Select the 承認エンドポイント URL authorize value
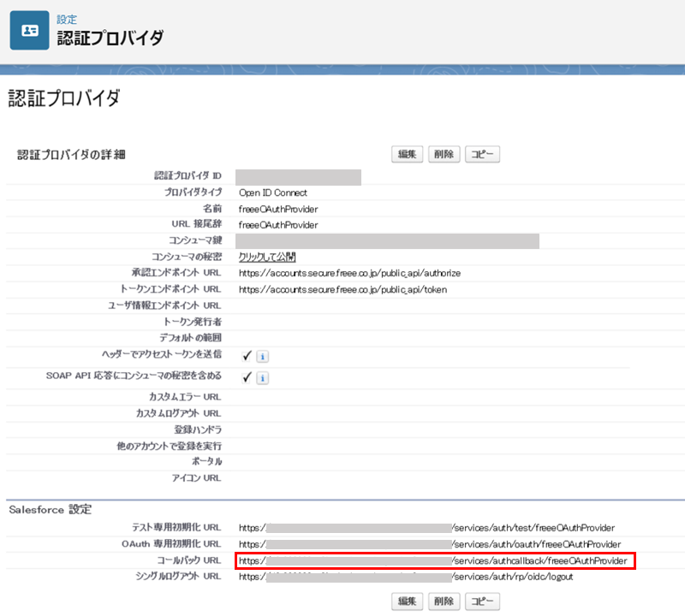Image resolution: width=685 pixels, height=616 pixels. [x=349, y=273]
